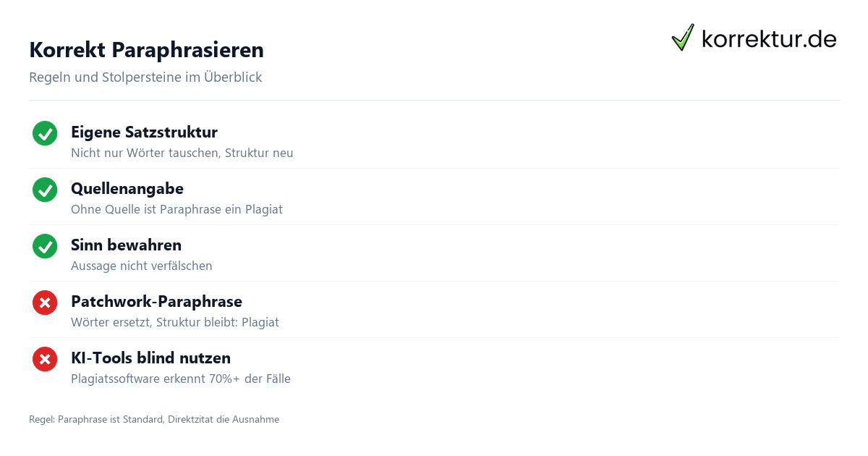Image resolution: width=868 pixels, height=456 pixels.
Task: Click the green check icon beside Eigene Satzstruktur
Action: point(45,133)
